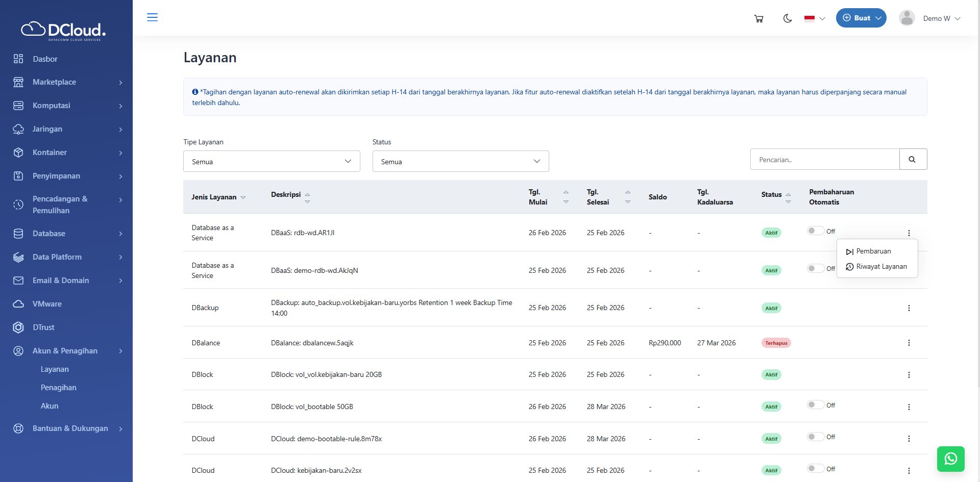Viewport: 980px width, 482px height.
Task: Click the search magnifier button
Action: coord(913,160)
